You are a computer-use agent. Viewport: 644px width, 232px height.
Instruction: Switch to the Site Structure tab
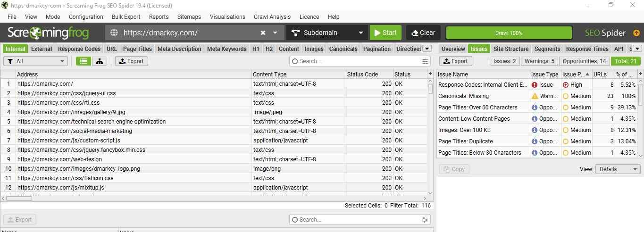click(510, 49)
